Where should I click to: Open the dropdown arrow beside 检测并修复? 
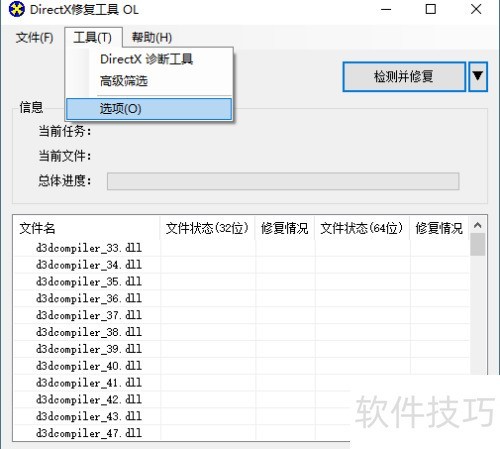tap(478, 77)
